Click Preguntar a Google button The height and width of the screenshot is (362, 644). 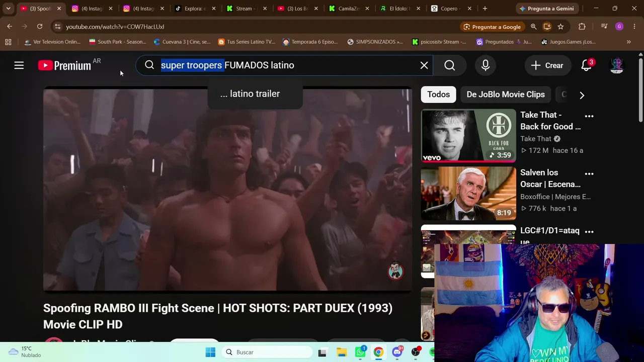[492, 27]
